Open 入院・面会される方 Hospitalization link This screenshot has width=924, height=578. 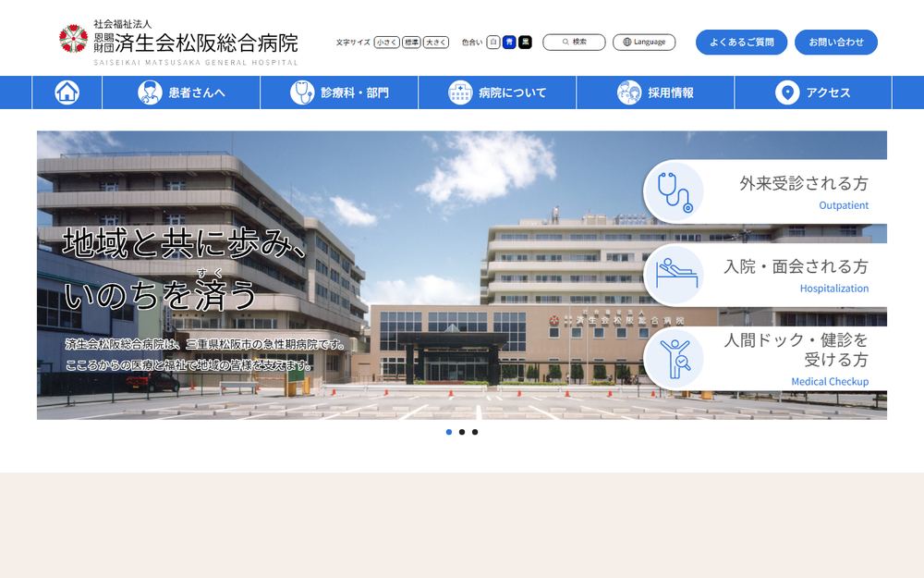[x=765, y=275]
